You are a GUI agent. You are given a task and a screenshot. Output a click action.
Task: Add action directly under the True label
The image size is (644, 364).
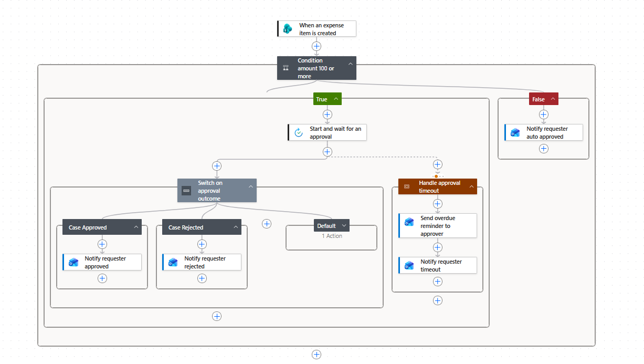[328, 114]
